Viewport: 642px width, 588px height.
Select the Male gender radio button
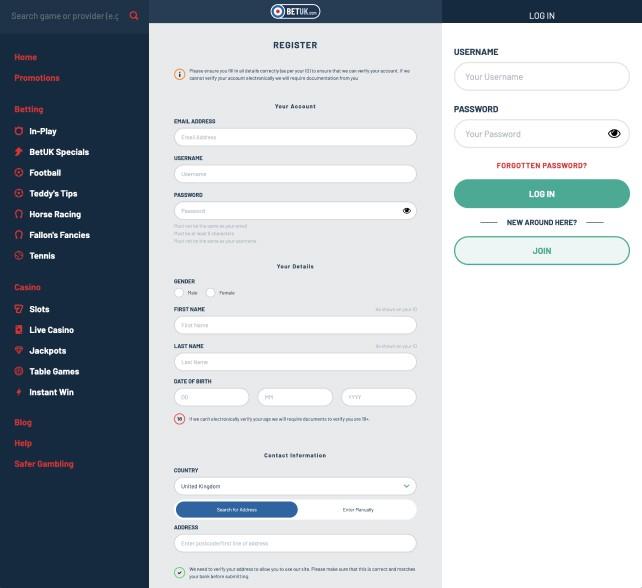[x=179, y=293]
